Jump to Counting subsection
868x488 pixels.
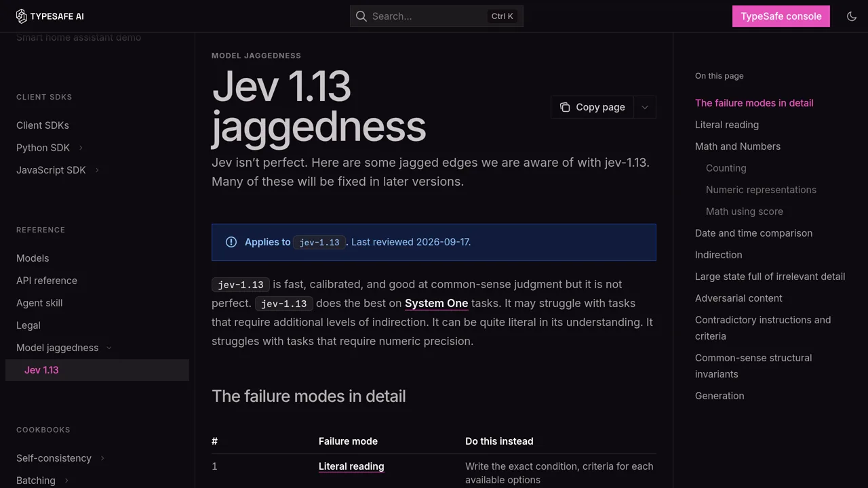coord(726,168)
